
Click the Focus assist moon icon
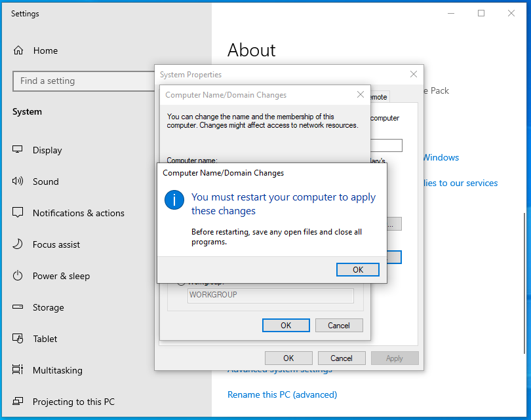[18, 244]
